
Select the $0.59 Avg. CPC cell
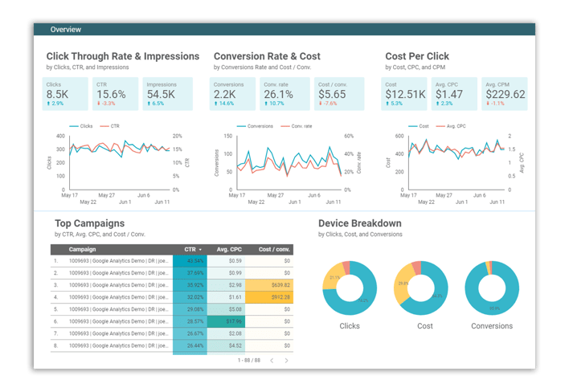[226, 261]
